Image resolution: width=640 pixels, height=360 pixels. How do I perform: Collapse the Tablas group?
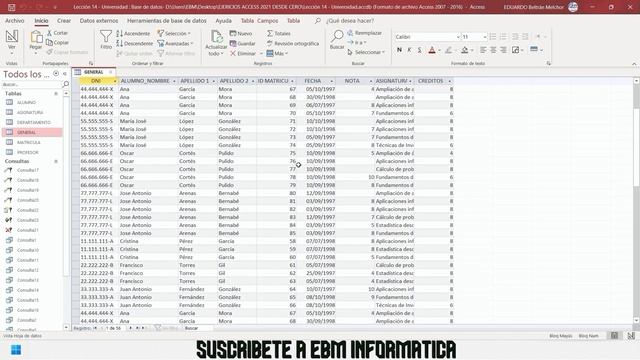coord(56,93)
